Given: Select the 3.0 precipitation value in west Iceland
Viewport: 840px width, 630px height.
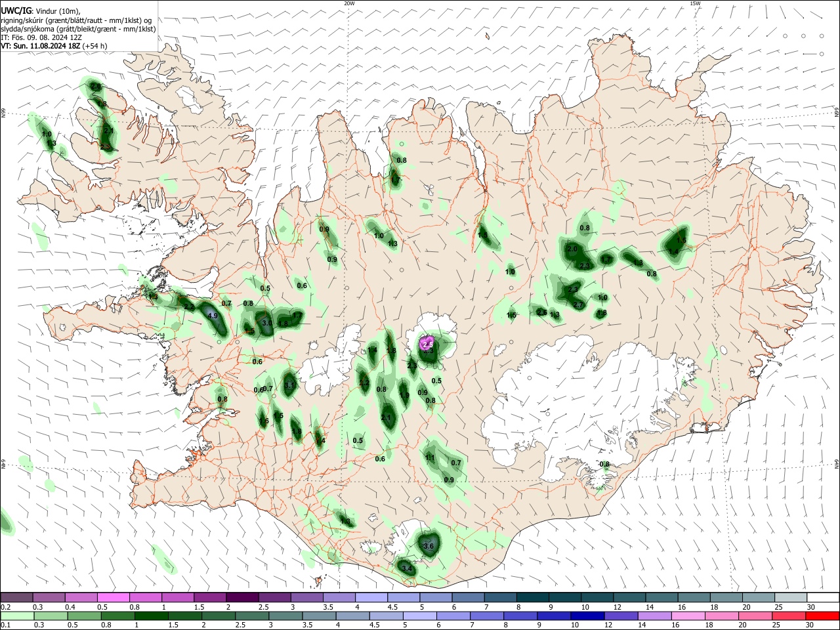Looking at the screenshot, I should pos(266,323).
